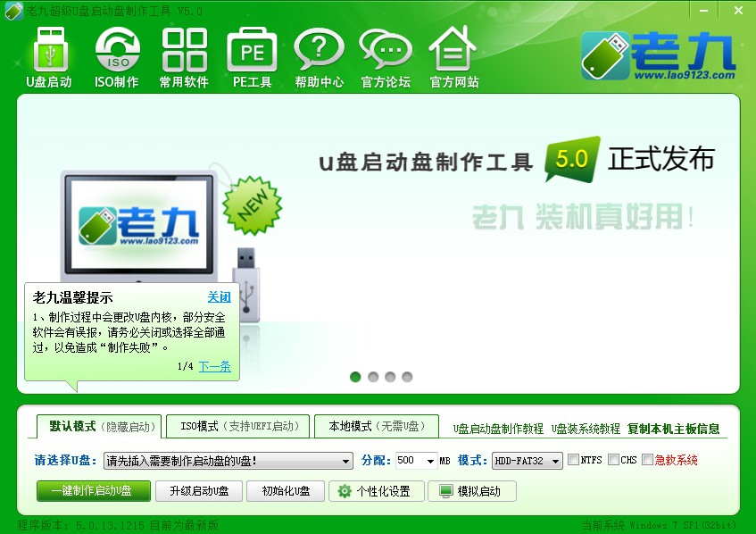Open the 帮助中心 help panel
Screen dimensions: 756x534
(x=319, y=56)
